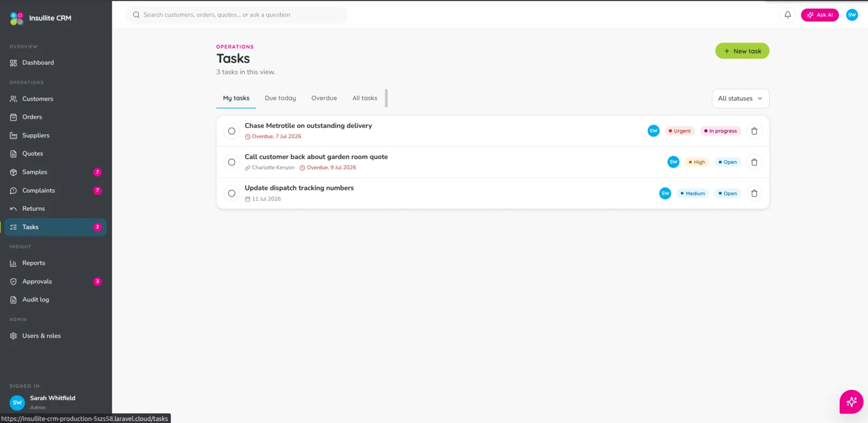This screenshot has height=423, width=868.
Task: Open the floating AI sparkle assistant button
Action: point(851,402)
